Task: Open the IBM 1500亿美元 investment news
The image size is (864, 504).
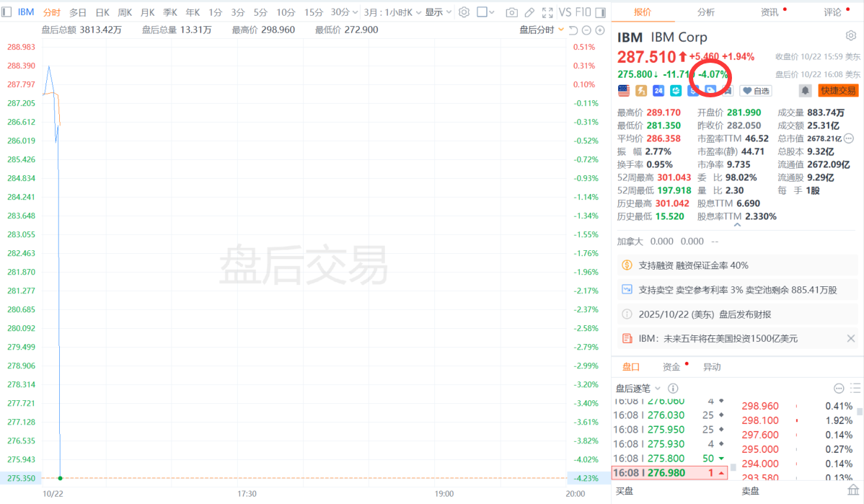Action: click(x=718, y=338)
